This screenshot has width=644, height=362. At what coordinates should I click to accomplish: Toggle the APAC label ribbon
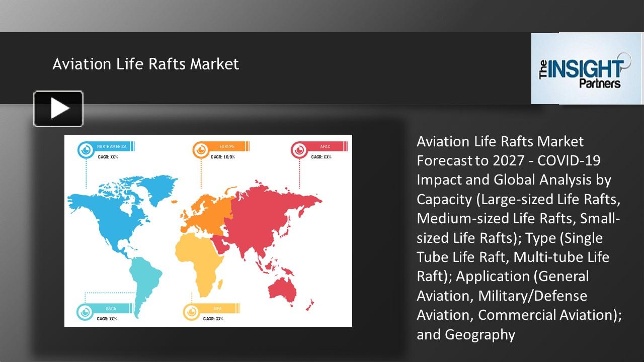point(325,147)
